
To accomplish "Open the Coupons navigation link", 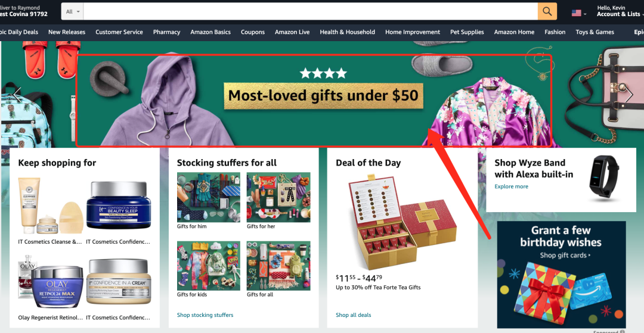I will (253, 32).
